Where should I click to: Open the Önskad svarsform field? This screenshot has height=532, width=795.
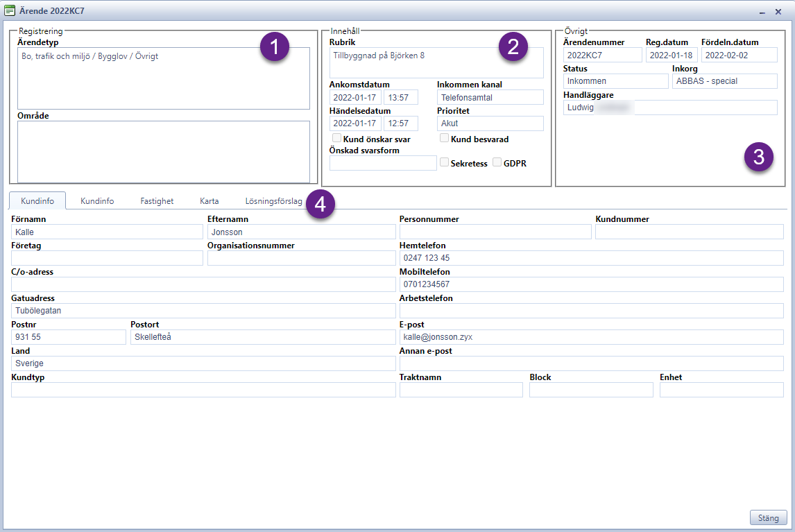[x=383, y=163]
